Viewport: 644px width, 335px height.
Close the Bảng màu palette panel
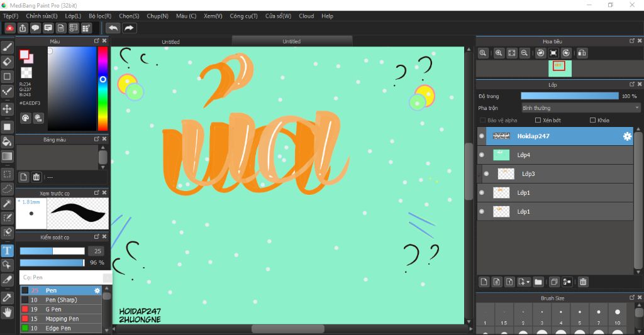[x=104, y=139]
